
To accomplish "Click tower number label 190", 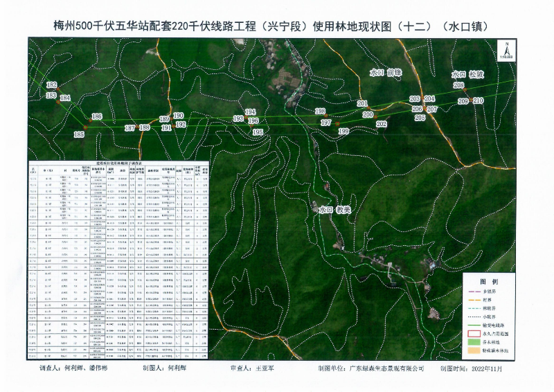I will click(x=179, y=116).
